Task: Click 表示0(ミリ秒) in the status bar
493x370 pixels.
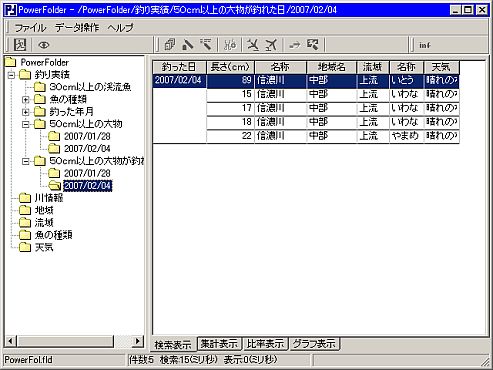Action: (x=250, y=360)
